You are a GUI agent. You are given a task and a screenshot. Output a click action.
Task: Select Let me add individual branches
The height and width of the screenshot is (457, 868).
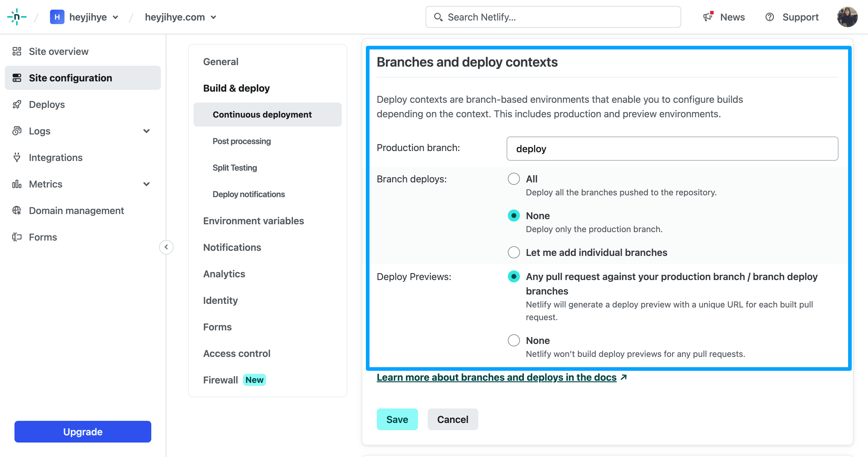pos(514,252)
